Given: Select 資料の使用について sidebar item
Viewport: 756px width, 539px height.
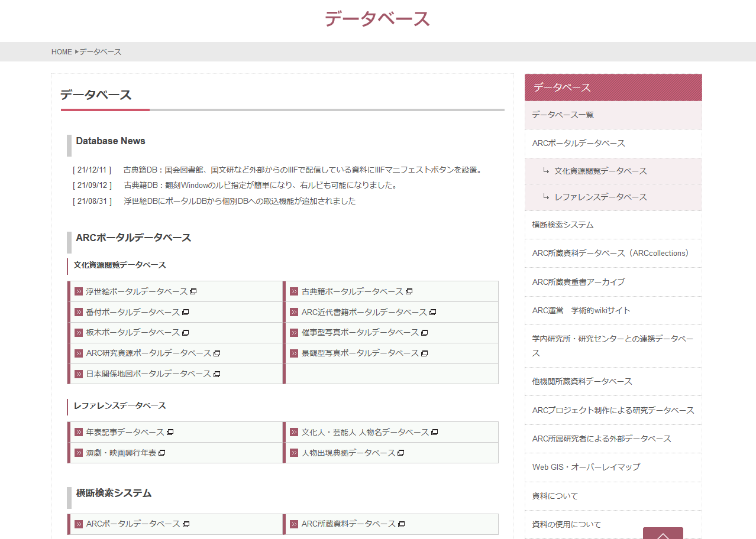Looking at the screenshot, I should click(x=613, y=524).
